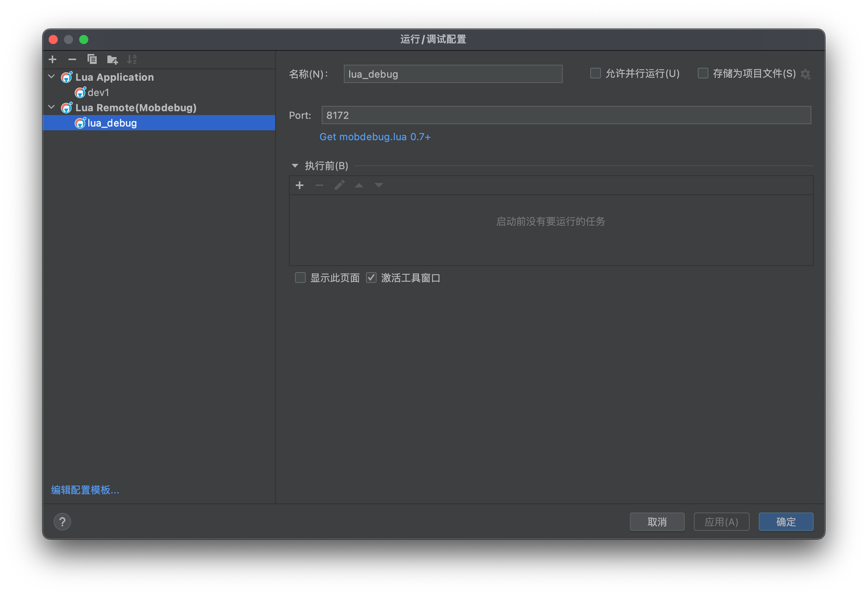This screenshot has height=596, width=868.
Task: Check the store as project file checkbox
Action: tap(703, 73)
